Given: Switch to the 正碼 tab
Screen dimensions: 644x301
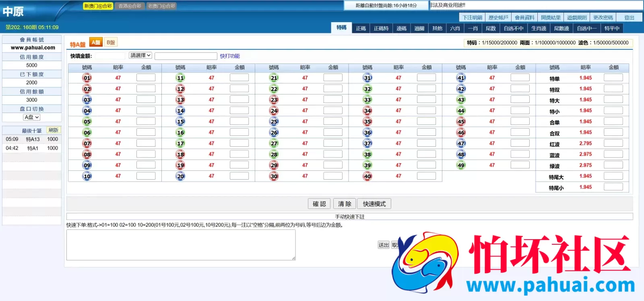Looking at the screenshot, I should point(361,29).
